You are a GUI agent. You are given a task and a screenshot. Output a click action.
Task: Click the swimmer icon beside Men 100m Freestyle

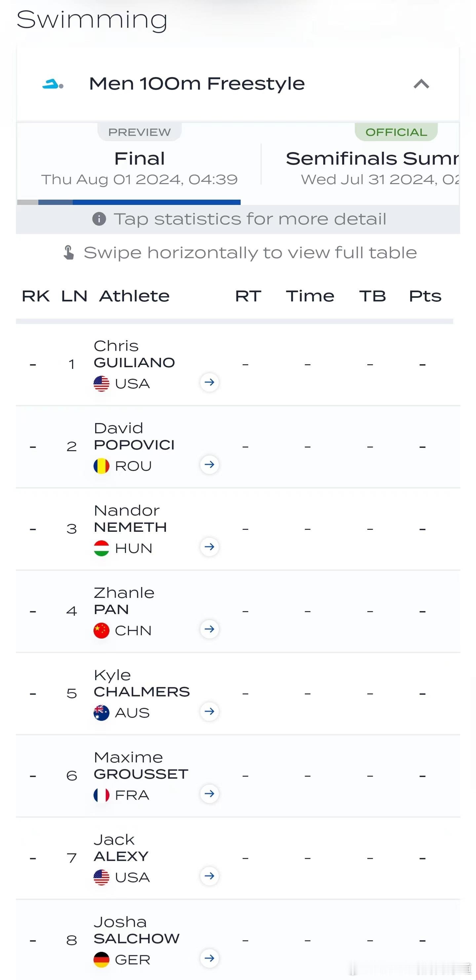tap(53, 84)
